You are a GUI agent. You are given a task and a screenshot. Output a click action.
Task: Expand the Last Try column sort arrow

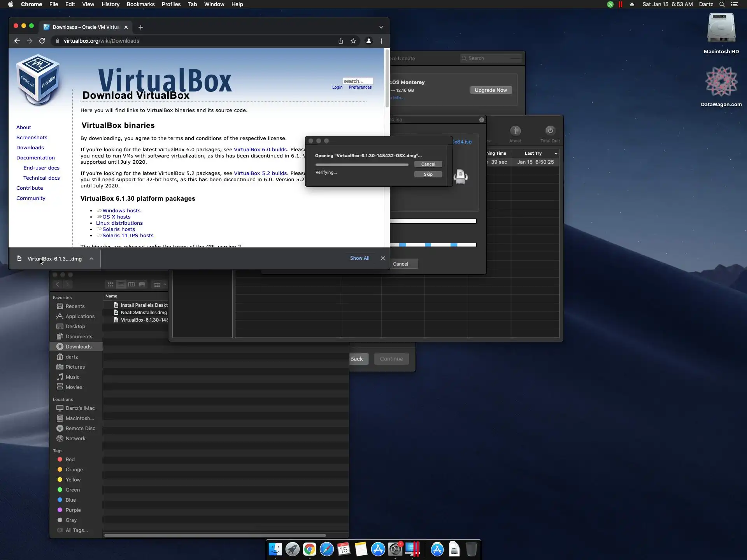[556, 154]
